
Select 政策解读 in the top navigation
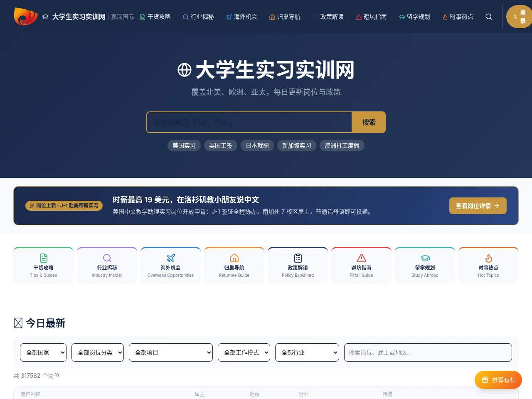328,17
